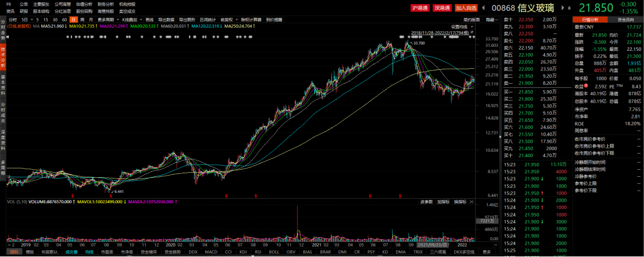Click the pin icon beside date range
Image resolution: width=644 pixels, height=257 pixels.
click(471, 32)
